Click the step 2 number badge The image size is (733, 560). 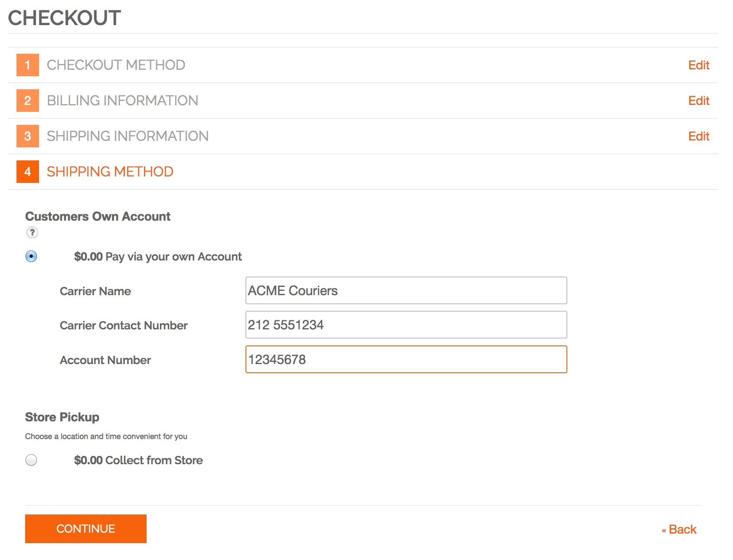(x=28, y=101)
